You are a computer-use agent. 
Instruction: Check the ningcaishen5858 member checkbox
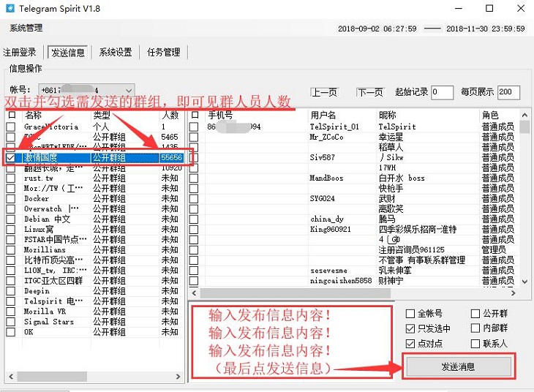coord(194,281)
